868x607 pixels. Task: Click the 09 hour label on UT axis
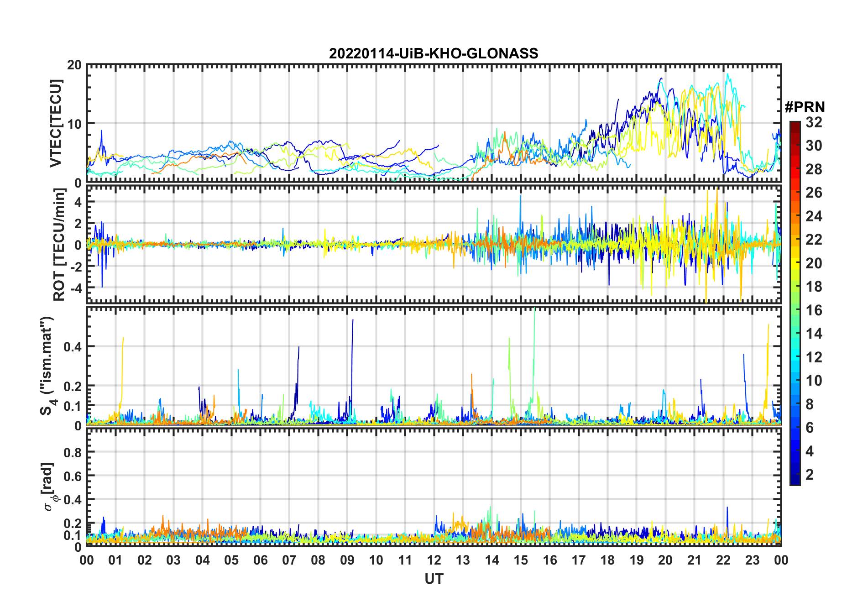click(x=347, y=560)
